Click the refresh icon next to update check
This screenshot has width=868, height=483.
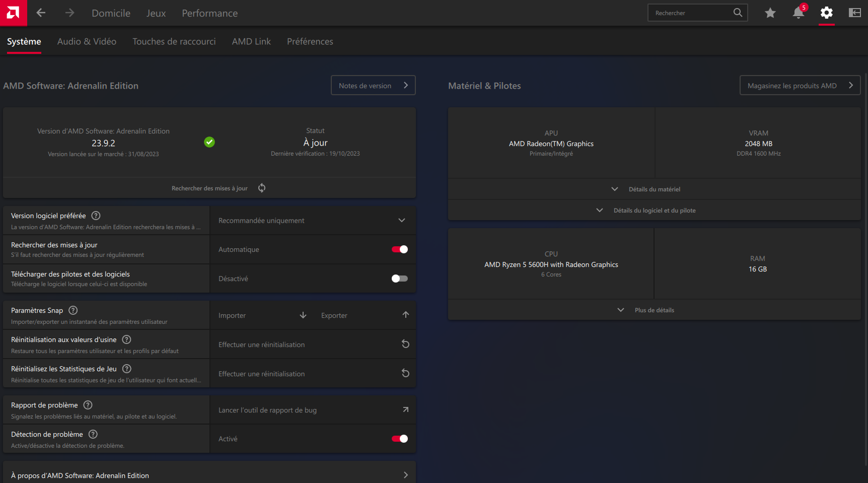point(262,188)
